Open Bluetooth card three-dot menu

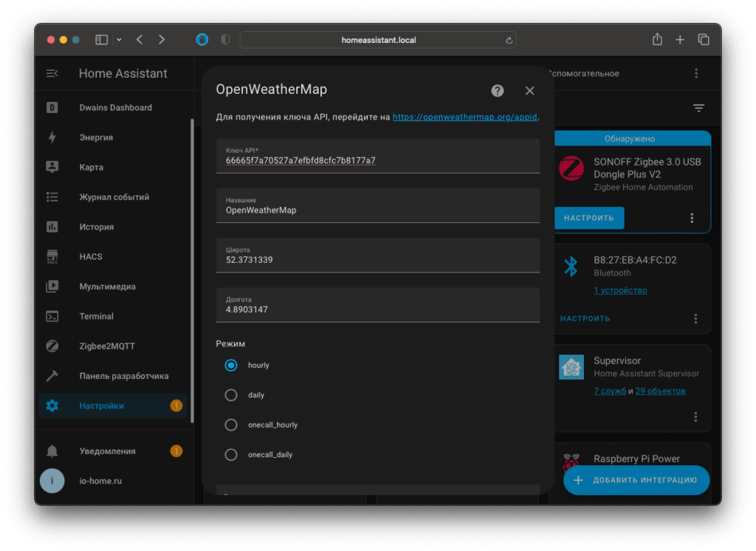[695, 318]
